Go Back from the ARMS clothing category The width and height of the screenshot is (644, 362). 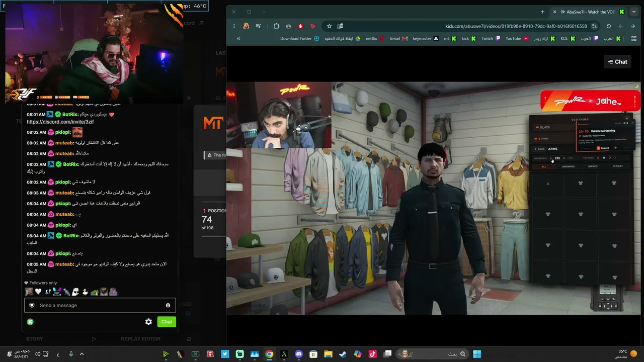[539, 149]
